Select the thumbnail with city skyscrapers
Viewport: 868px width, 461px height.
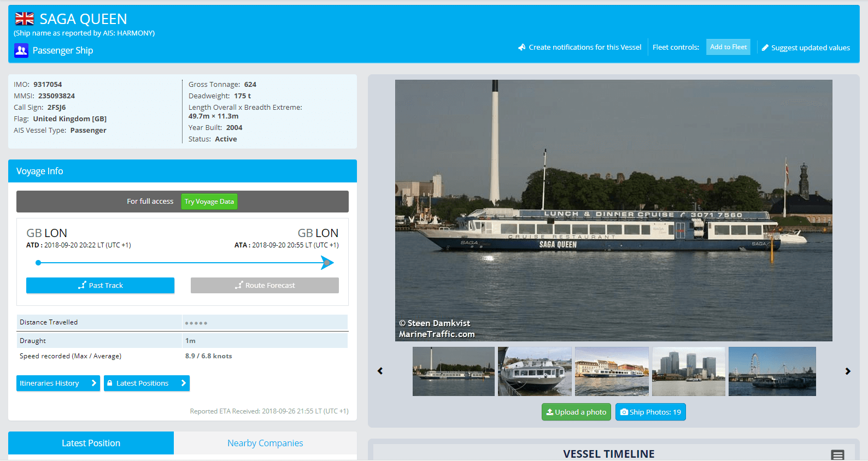tap(689, 371)
